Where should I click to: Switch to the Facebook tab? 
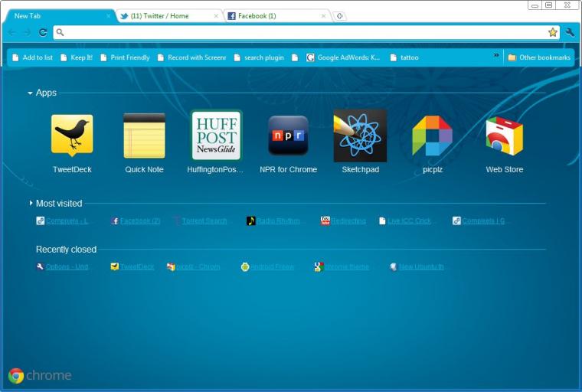coord(276,16)
